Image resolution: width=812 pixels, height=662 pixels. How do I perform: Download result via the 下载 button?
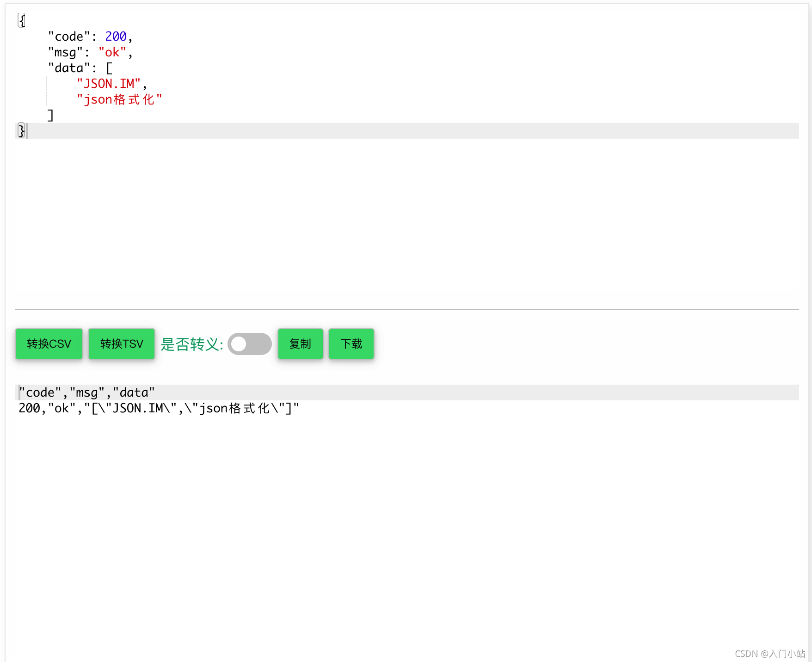(x=351, y=344)
